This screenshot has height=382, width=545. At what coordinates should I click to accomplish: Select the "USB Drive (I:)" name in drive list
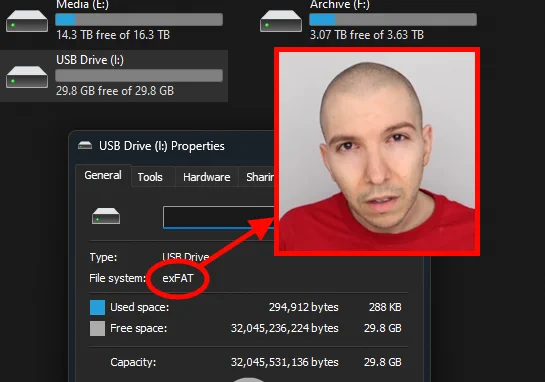point(90,60)
